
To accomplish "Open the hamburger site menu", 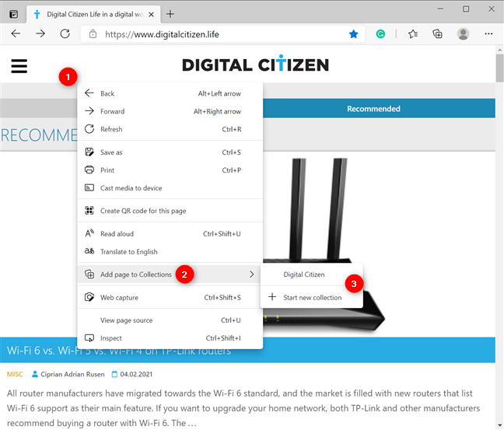I will (19, 66).
